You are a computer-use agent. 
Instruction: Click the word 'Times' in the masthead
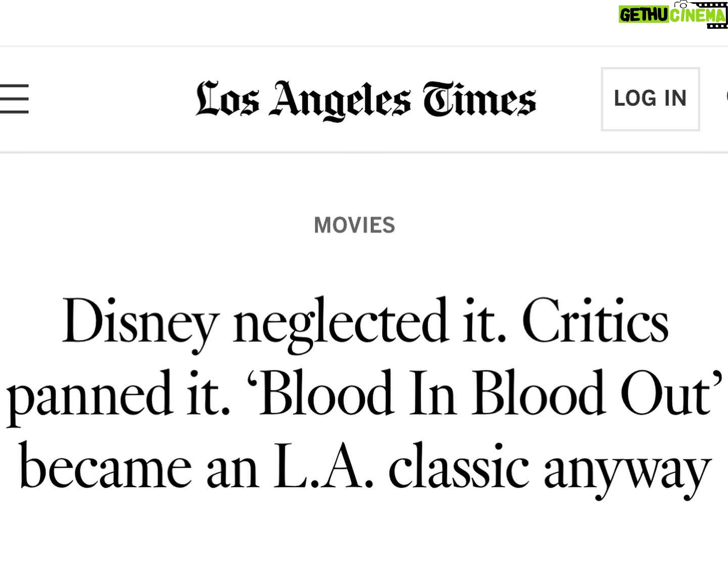click(479, 100)
